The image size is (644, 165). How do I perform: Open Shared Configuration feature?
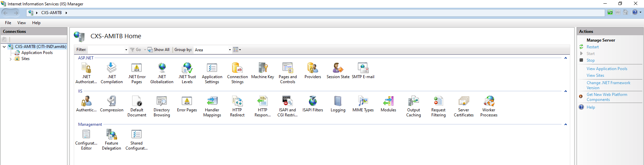(137, 139)
